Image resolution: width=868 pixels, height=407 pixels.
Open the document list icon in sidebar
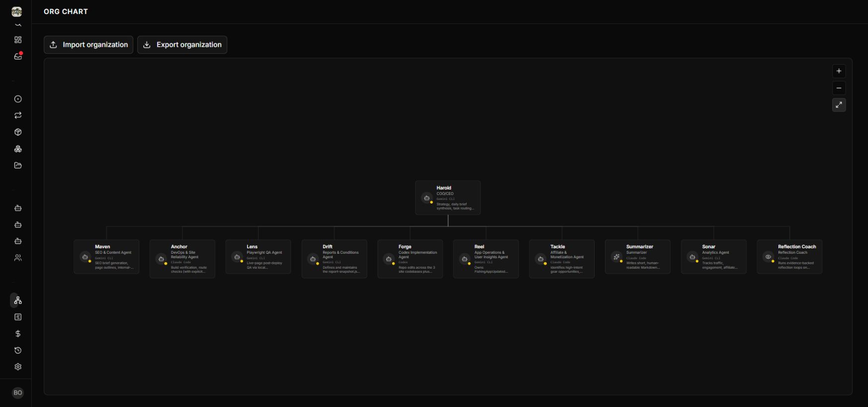pos(18,317)
